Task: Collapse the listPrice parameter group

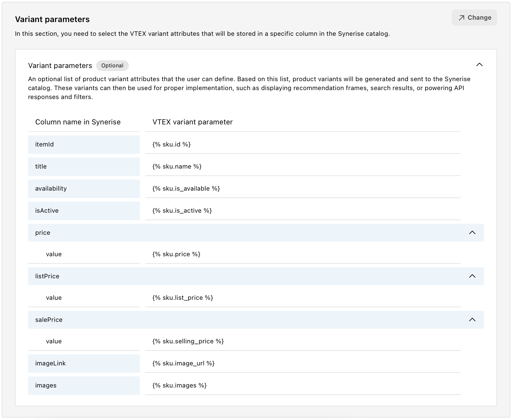Action: tap(472, 276)
